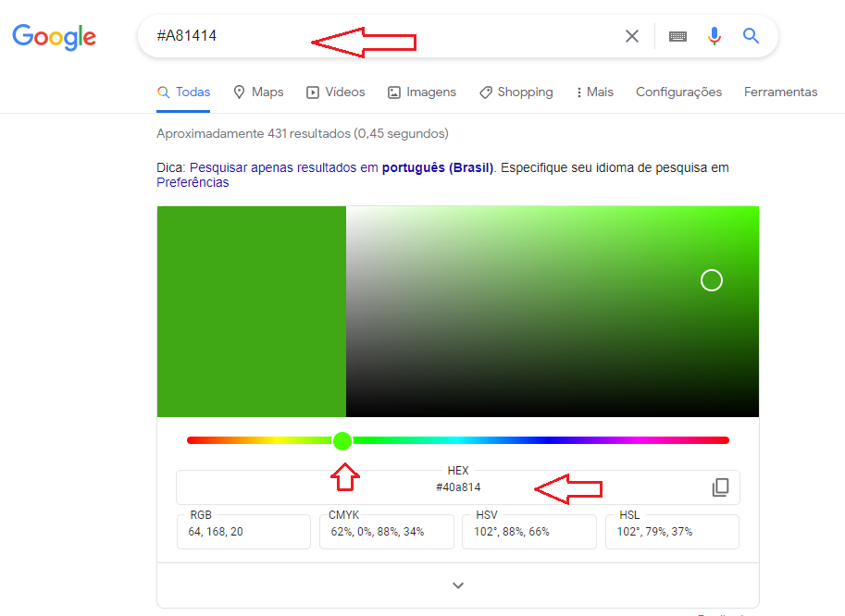This screenshot has width=845, height=616.
Task: Open Configurações
Action: click(678, 92)
